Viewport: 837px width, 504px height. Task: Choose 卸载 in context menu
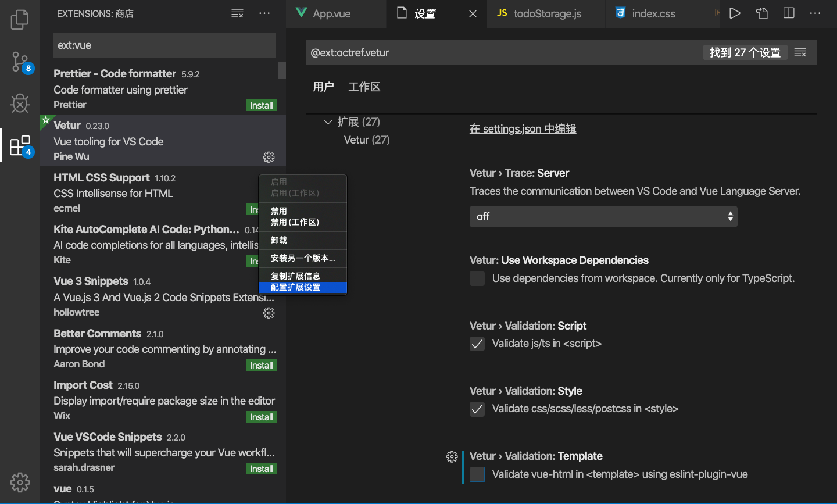pyautogui.click(x=303, y=240)
